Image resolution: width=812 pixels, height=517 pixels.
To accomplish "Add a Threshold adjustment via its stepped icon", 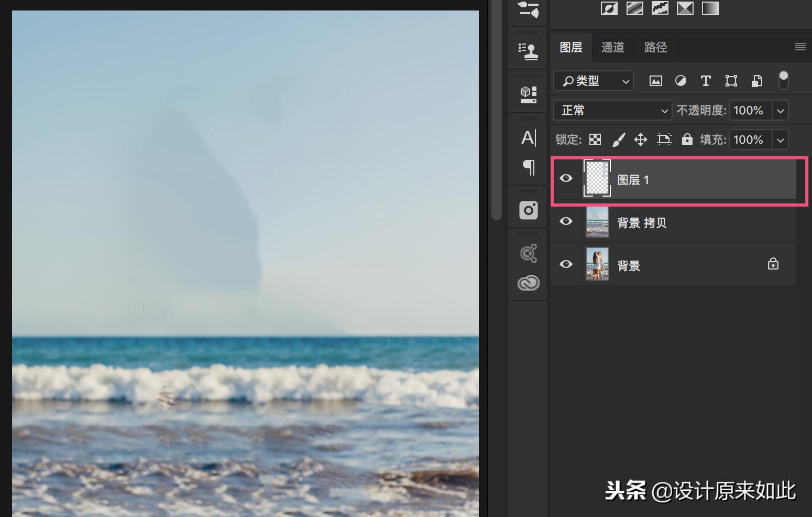I will tap(660, 8).
